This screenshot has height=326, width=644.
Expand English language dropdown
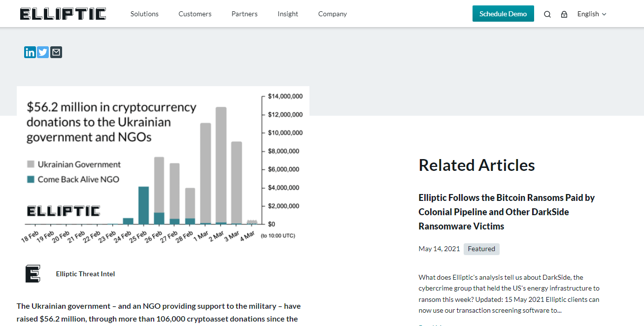(592, 14)
